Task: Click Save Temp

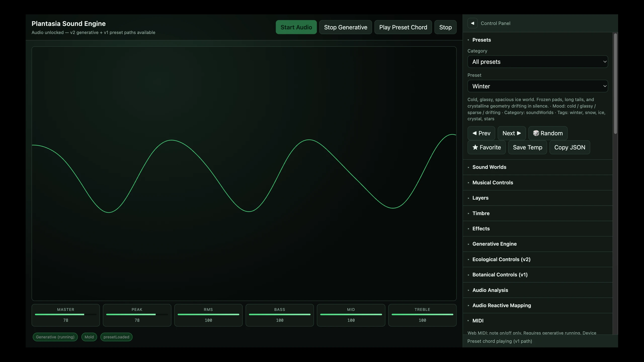Action: pos(527,147)
